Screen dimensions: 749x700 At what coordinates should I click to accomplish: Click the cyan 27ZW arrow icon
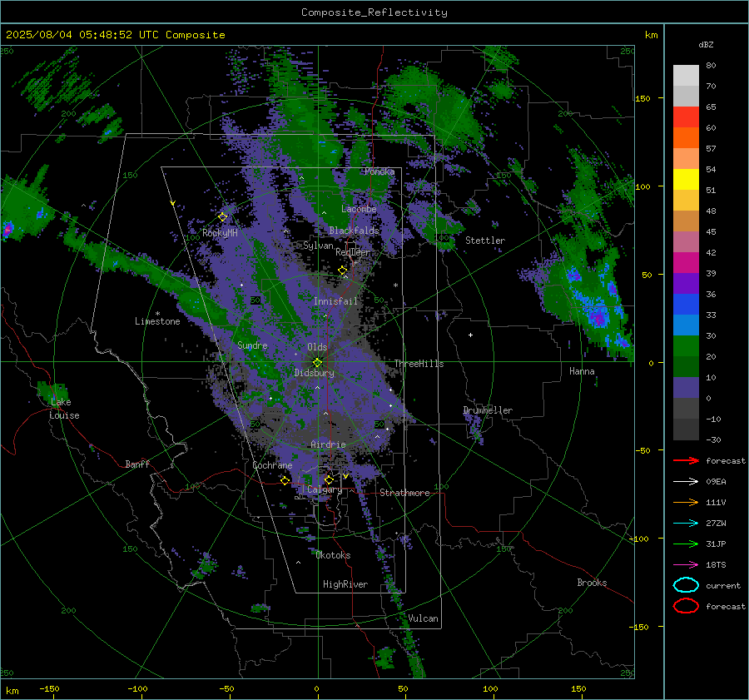pyautogui.click(x=686, y=524)
